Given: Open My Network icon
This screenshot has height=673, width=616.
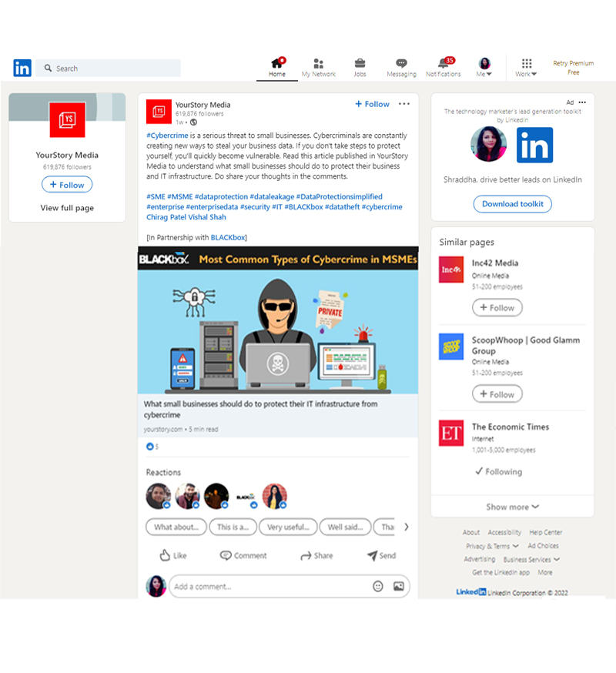Looking at the screenshot, I should (x=318, y=64).
